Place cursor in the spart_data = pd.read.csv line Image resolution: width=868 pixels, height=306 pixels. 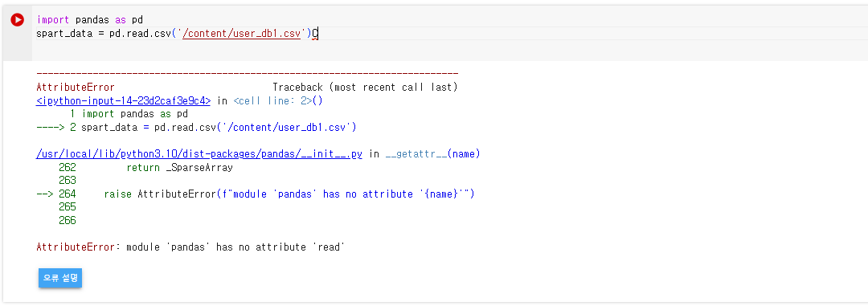tap(177, 33)
